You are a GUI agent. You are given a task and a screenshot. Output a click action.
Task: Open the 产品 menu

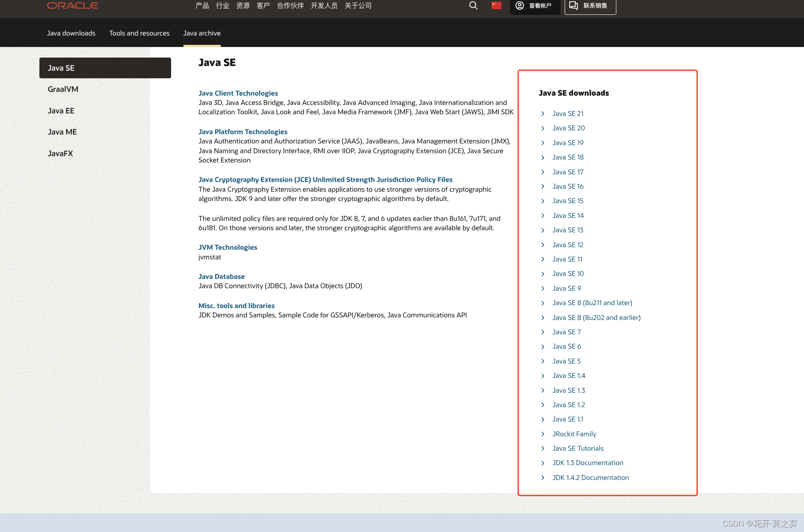pos(202,6)
